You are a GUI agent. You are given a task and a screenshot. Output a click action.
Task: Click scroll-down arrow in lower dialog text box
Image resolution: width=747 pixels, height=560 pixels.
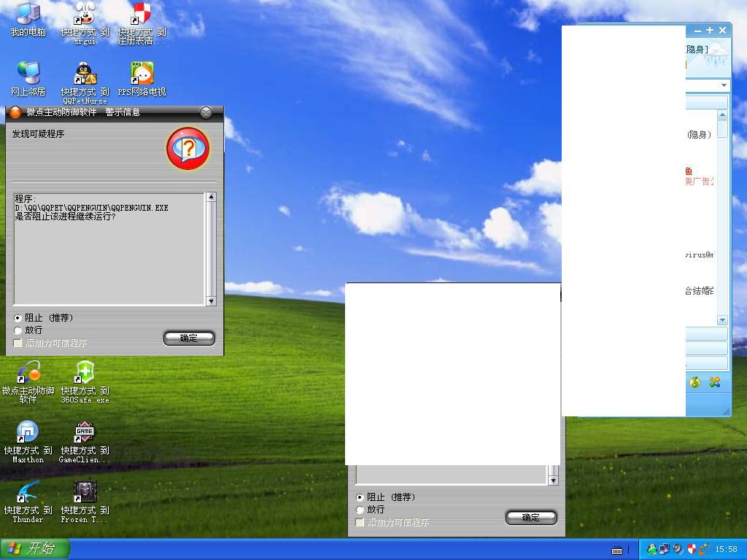pos(553,481)
